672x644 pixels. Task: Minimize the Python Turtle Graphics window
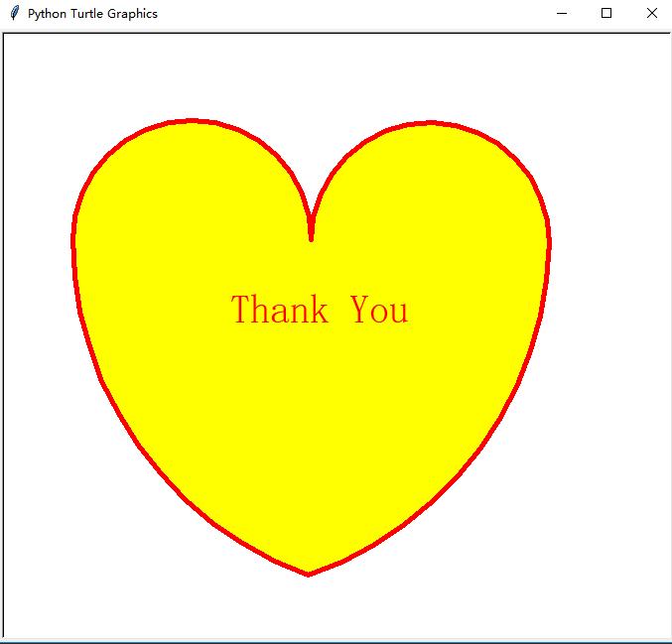coord(562,13)
